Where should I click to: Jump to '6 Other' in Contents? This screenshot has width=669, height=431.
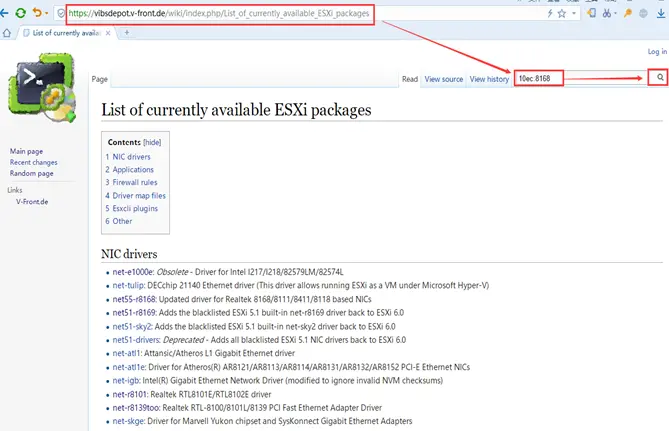119,221
